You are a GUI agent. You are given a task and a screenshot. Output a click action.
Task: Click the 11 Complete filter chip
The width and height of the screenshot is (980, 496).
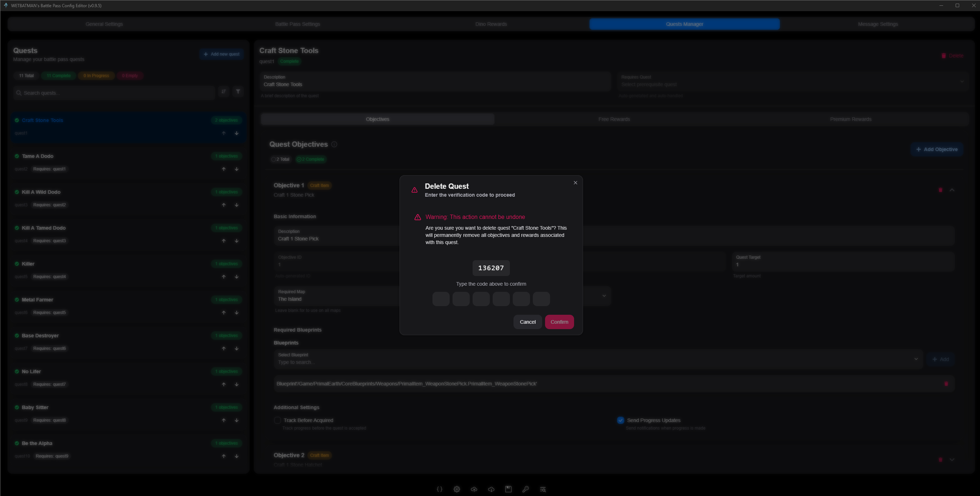58,76
